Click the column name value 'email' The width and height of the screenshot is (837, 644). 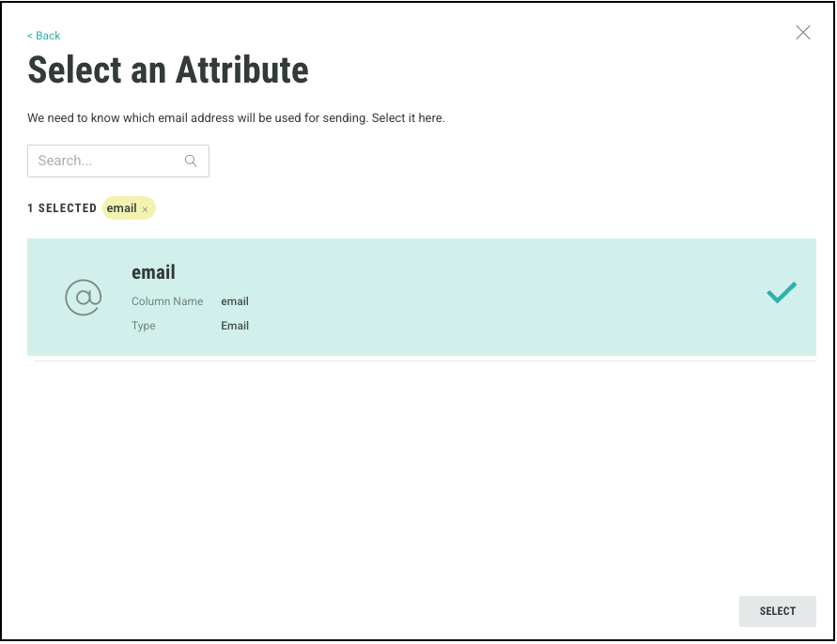(x=235, y=301)
